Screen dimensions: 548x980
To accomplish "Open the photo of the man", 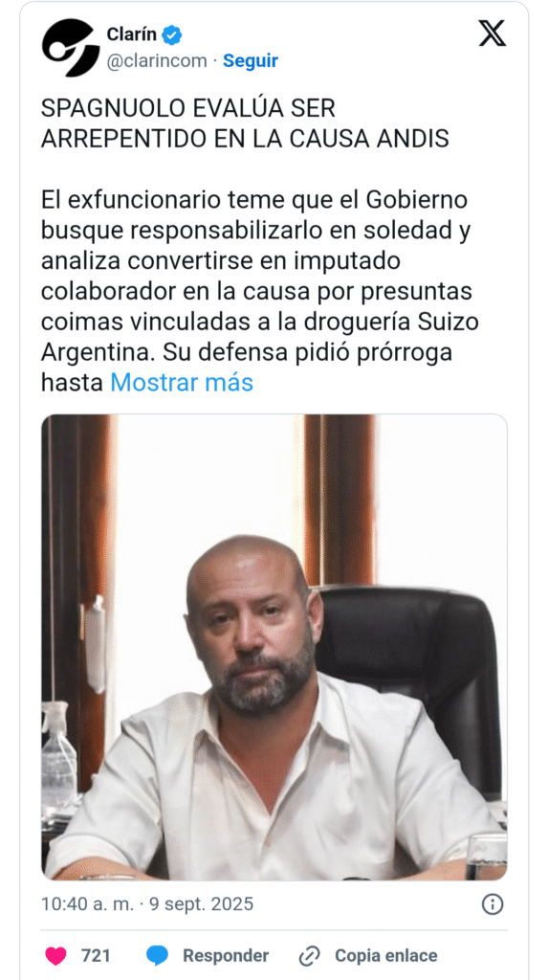I will [274, 647].
